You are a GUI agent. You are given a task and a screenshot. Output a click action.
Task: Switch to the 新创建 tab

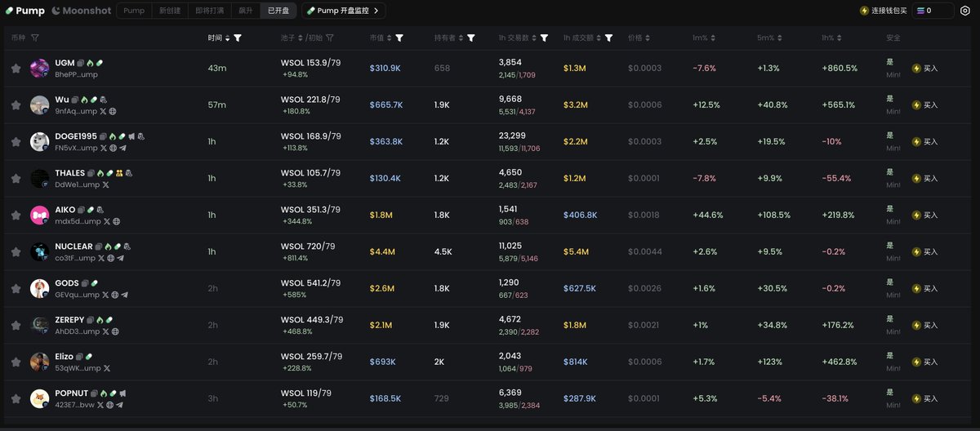[170, 11]
